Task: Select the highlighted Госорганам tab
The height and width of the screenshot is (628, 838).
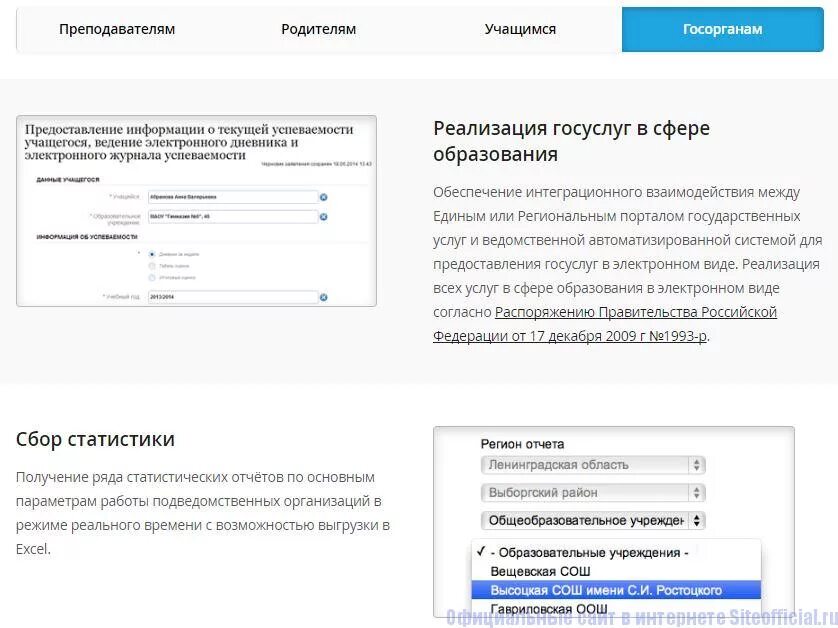Action: 722,29
